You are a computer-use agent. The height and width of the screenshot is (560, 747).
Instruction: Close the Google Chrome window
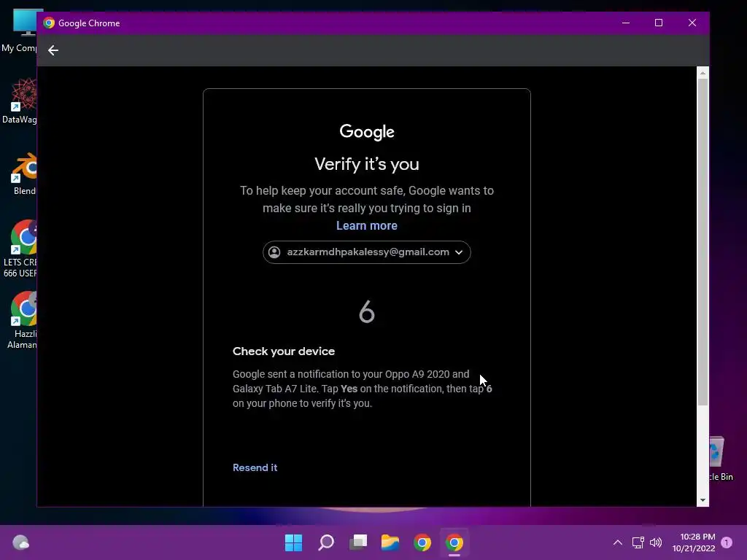[692, 23]
